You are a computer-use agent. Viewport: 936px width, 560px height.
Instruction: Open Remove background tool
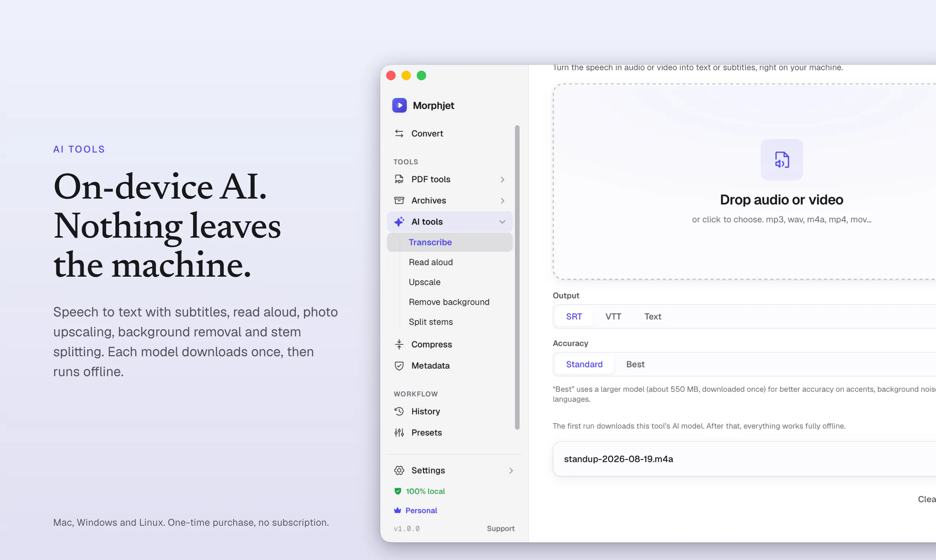pos(450,302)
